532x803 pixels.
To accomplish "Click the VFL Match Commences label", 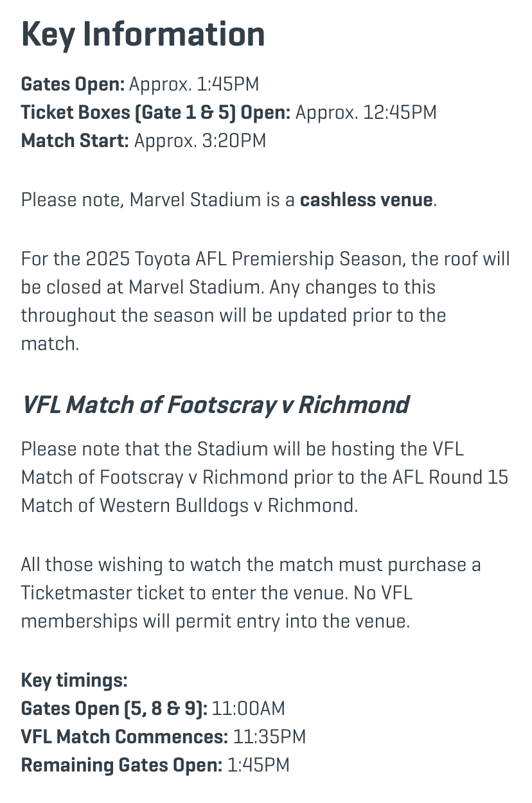I will coord(124,737).
